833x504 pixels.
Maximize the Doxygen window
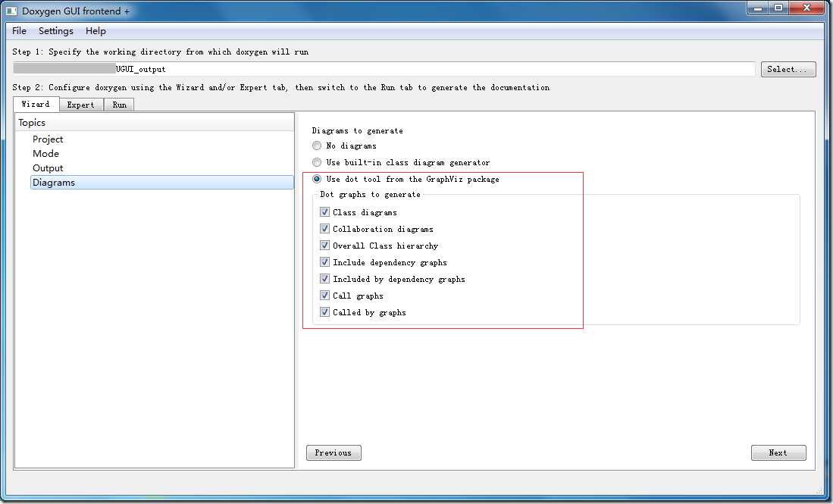(778, 8)
